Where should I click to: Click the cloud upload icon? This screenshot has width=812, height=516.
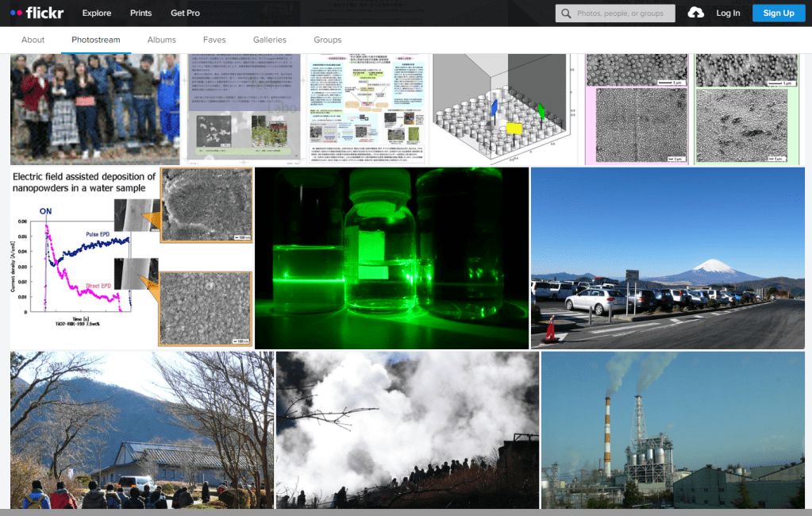point(693,13)
